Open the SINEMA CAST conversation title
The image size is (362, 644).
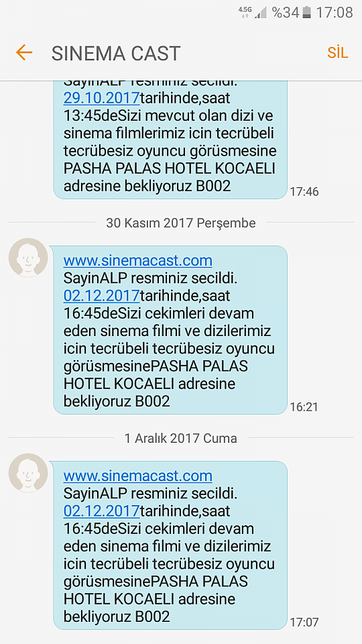pyautogui.click(x=116, y=54)
